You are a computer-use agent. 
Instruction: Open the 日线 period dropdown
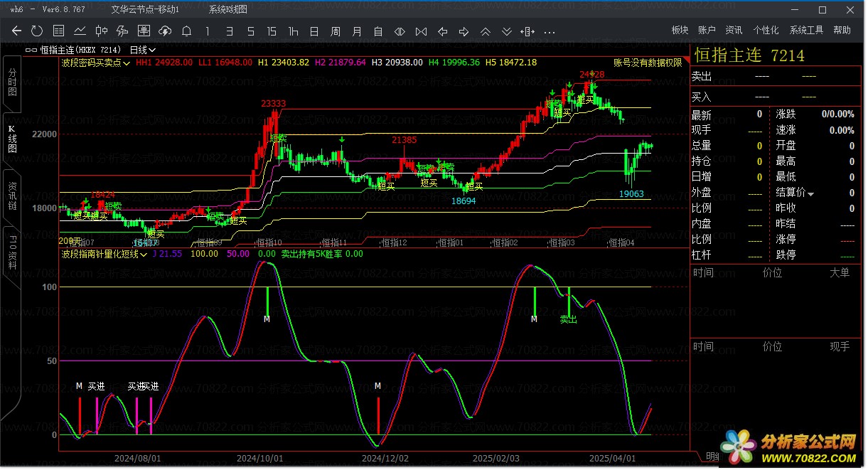pyautogui.click(x=142, y=50)
